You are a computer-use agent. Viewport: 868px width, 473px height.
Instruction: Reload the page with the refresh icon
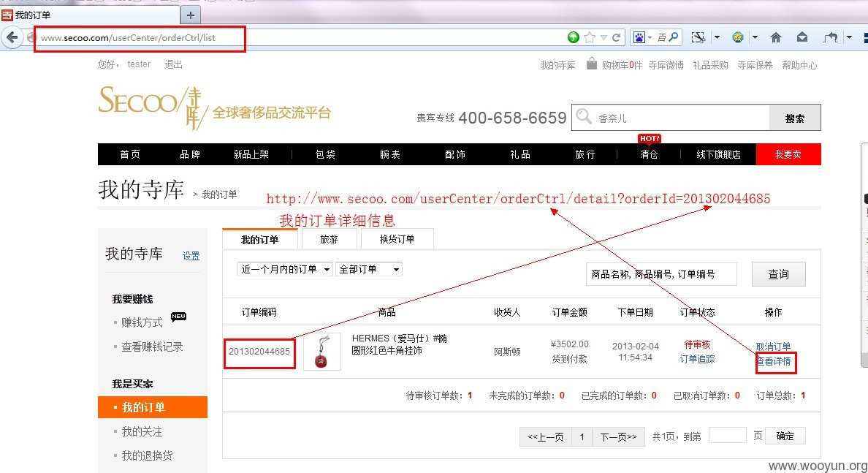point(616,37)
